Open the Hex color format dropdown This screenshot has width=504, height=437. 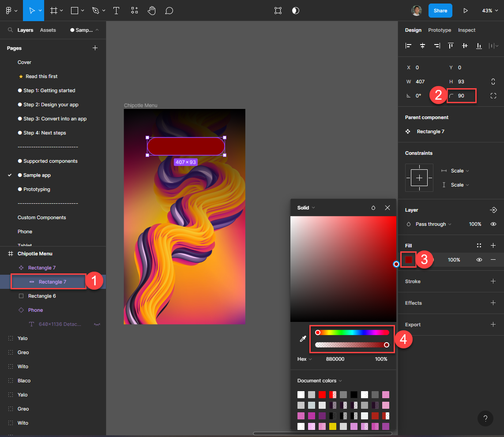(x=304, y=359)
